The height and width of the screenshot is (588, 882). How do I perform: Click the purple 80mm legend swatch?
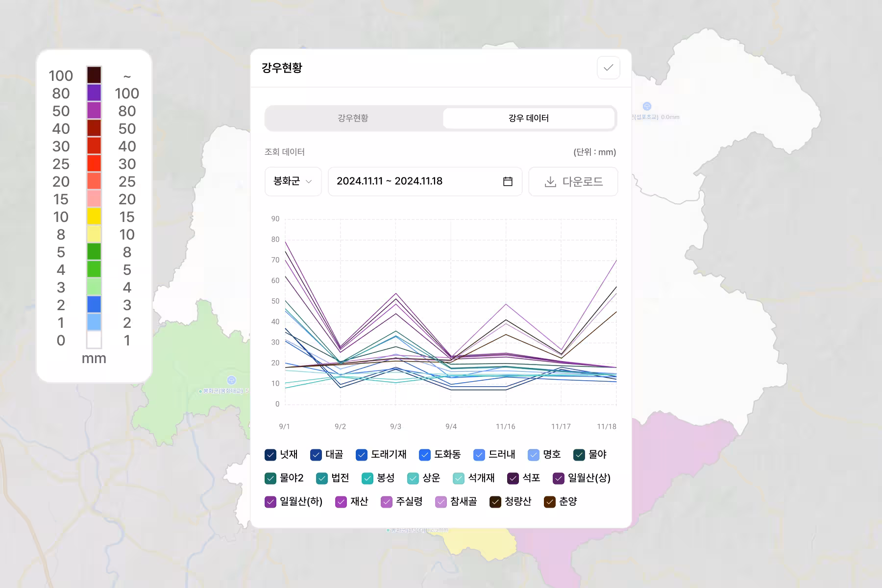pos(94,93)
